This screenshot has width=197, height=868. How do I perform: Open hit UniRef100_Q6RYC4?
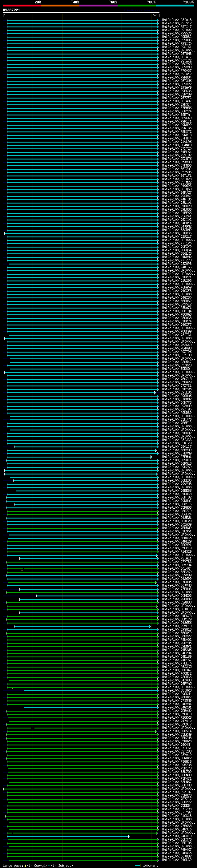pyautogui.click(x=177, y=111)
